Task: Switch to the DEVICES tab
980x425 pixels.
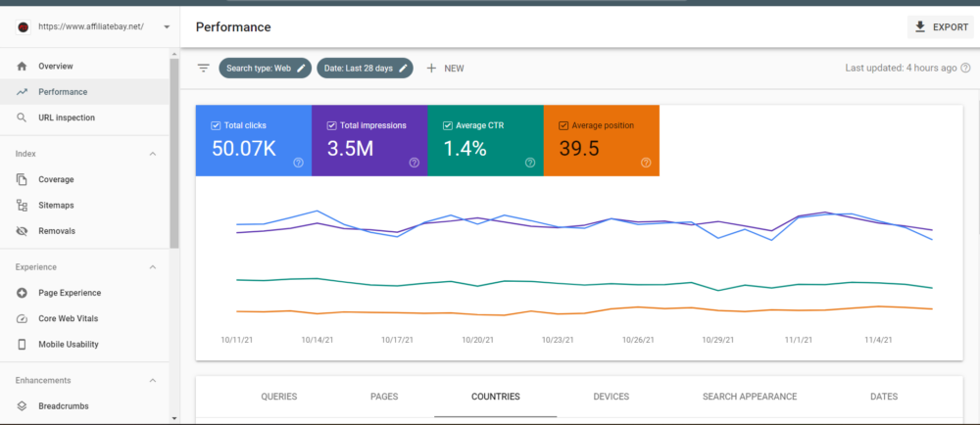Action: point(612,397)
